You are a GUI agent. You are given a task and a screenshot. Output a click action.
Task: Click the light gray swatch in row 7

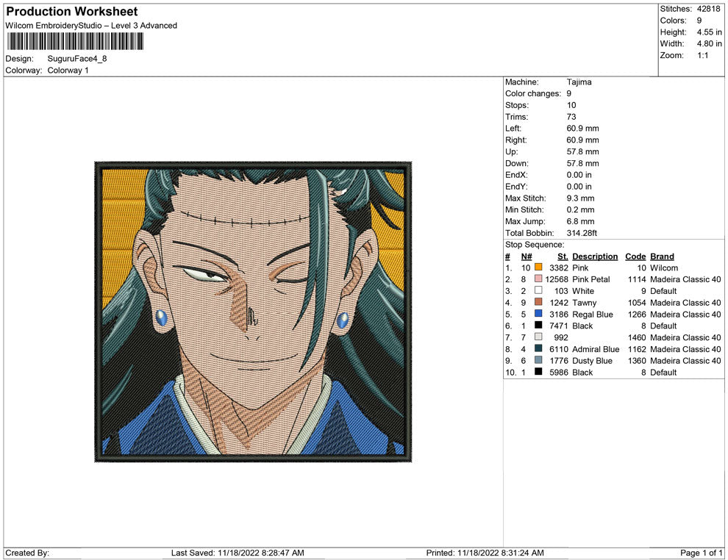[x=538, y=337]
